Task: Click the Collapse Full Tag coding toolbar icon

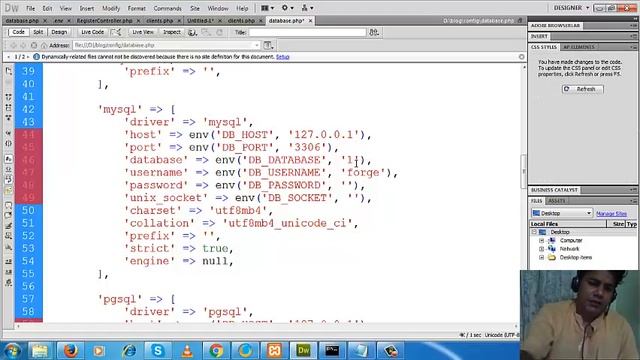Action: (9, 97)
